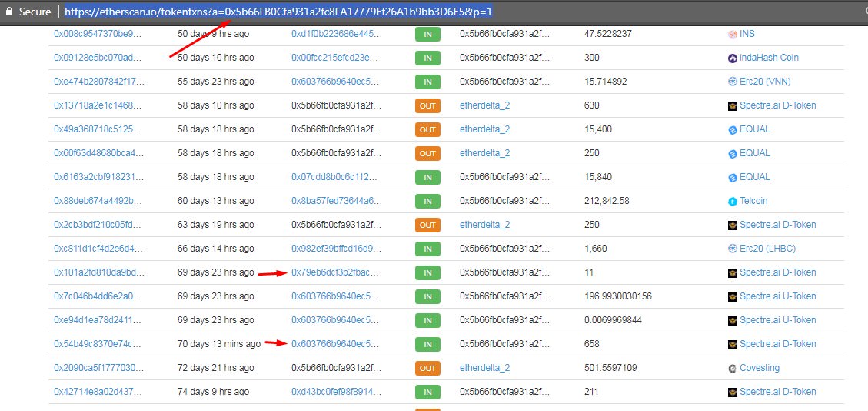Image resolution: width=868 pixels, height=411 pixels.
Task: Open transaction hash 0x2090ca5f1777030
Action: click(x=98, y=368)
